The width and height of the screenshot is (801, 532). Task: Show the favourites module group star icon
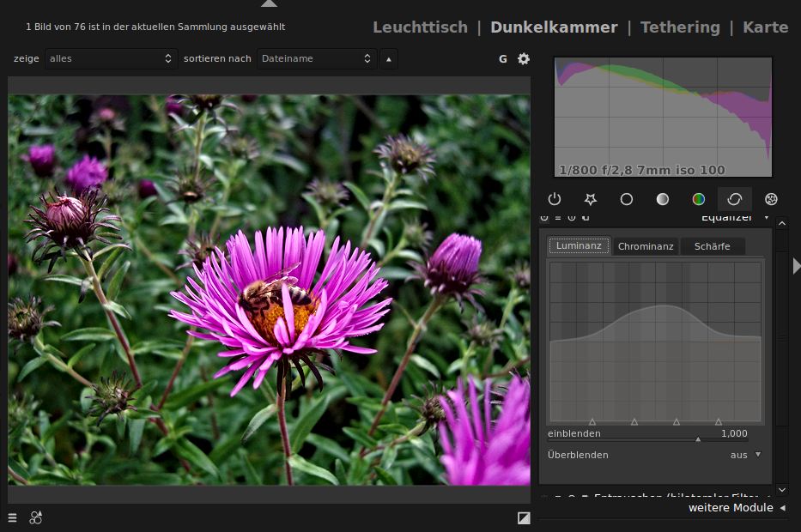[591, 199]
